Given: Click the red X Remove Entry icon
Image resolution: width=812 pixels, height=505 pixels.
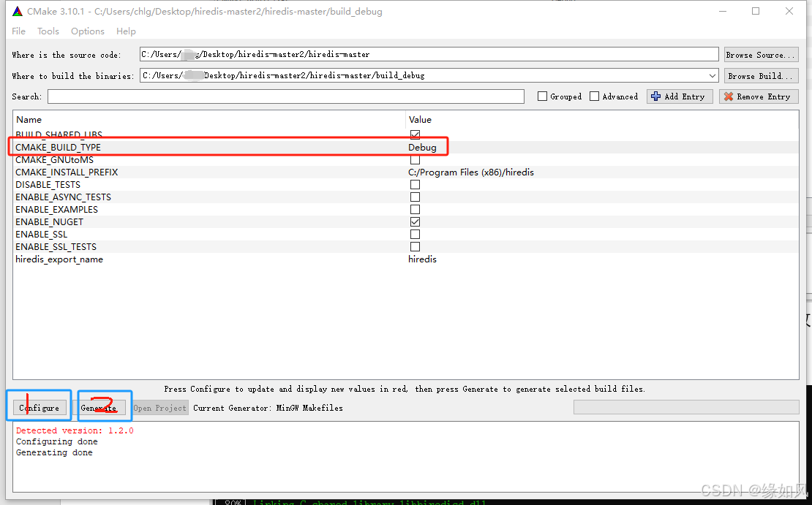Looking at the screenshot, I should point(729,96).
